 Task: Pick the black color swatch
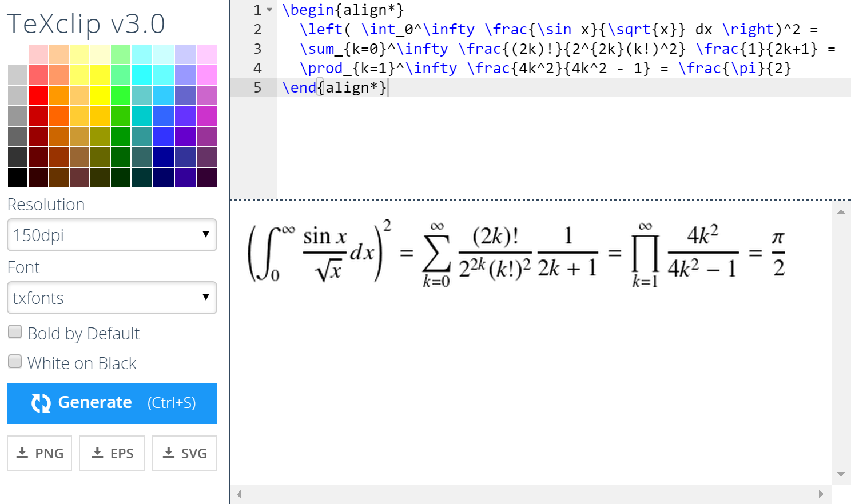(x=18, y=178)
